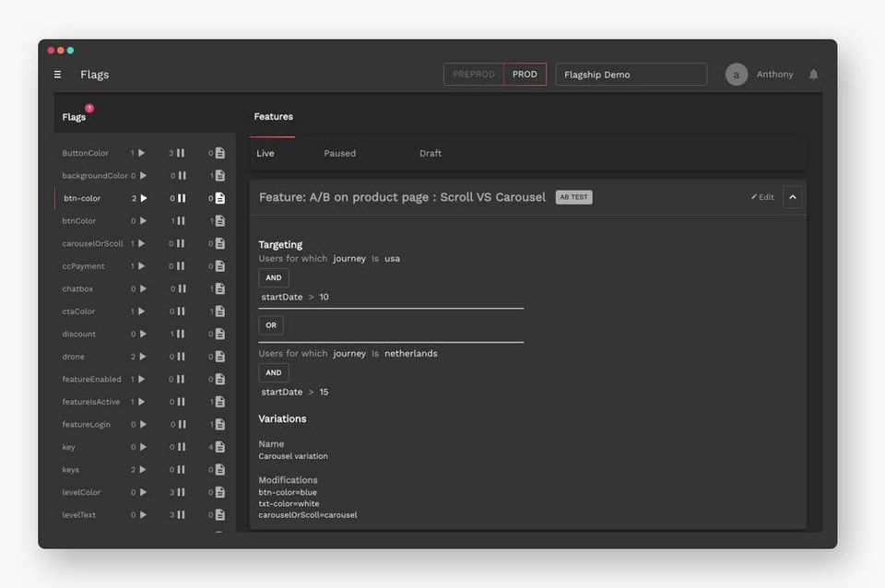Open the Flags panel header
The width and height of the screenshot is (885, 588).
tap(74, 117)
